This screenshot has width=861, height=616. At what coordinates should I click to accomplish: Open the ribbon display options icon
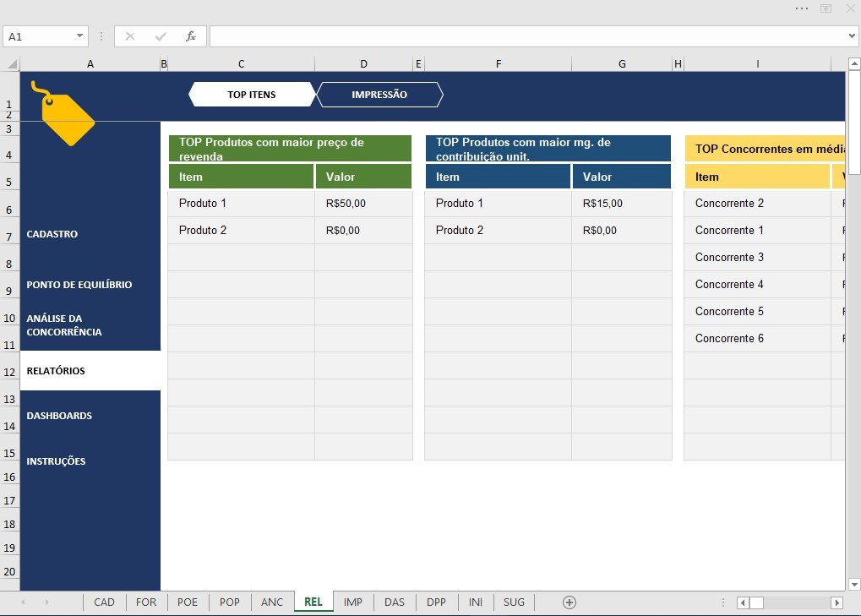[826, 8]
